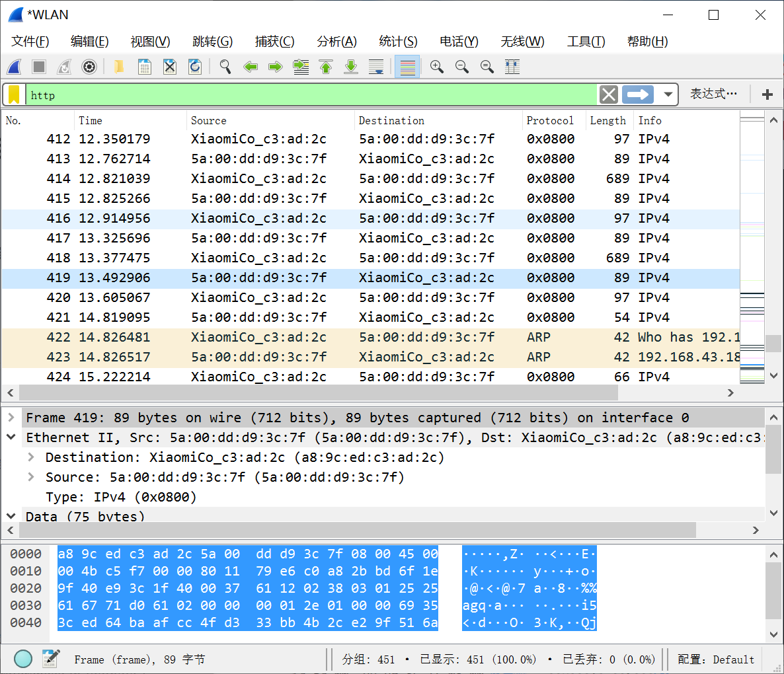Sort by the Protocol column header
This screenshot has width=784, height=674.
[554, 120]
